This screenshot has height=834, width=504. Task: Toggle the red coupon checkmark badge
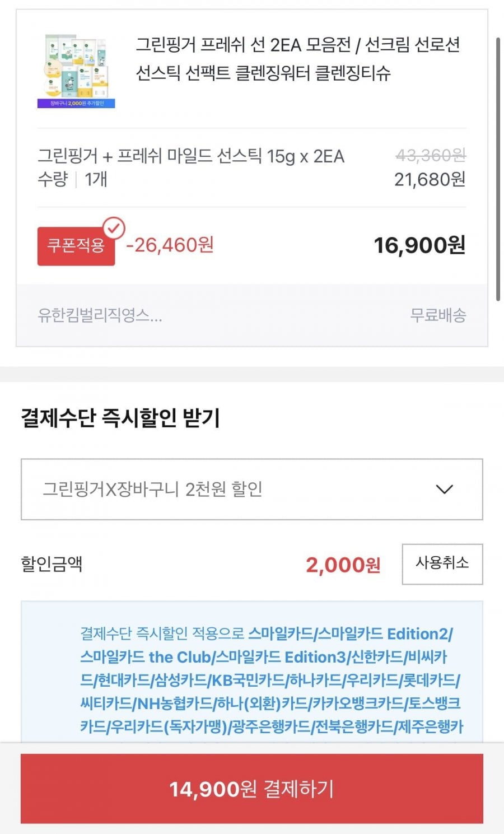coord(114,228)
